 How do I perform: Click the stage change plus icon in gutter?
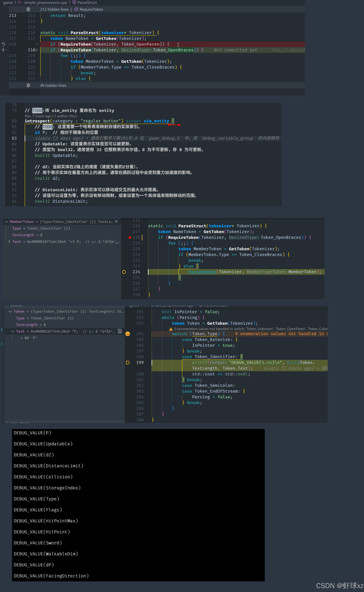[x=3, y=50]
